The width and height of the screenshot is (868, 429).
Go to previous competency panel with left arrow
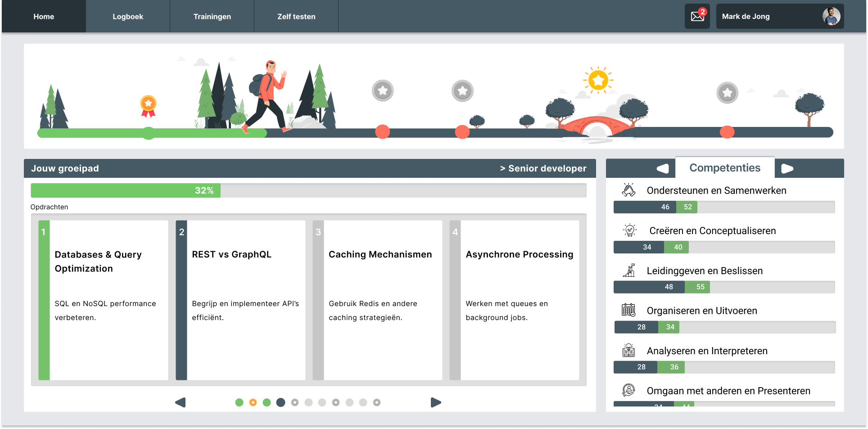pos(663,169)
